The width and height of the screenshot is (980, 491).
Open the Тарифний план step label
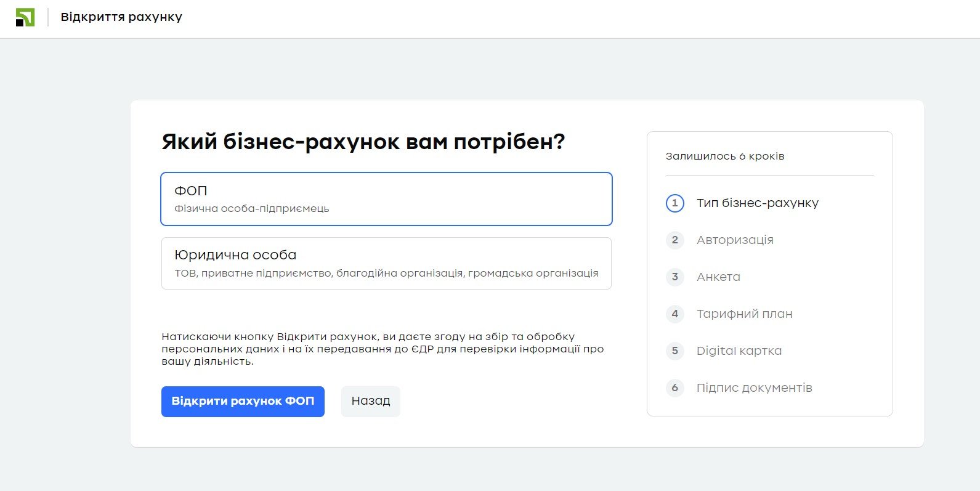[x=744, y=314]
